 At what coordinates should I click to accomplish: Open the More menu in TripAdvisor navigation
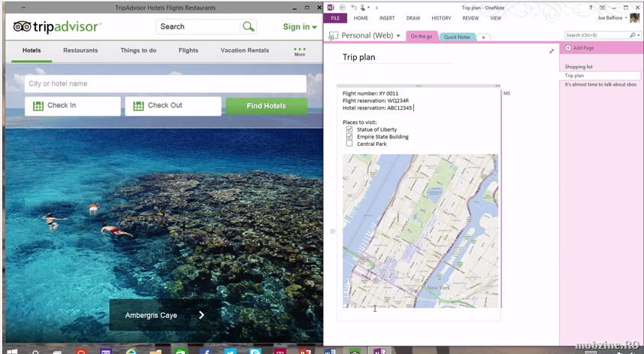[x=300, y=51]
